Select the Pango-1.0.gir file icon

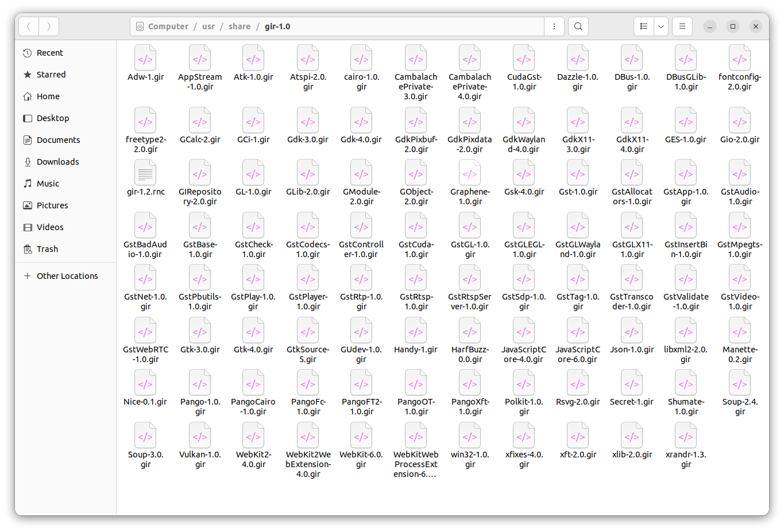200,383
